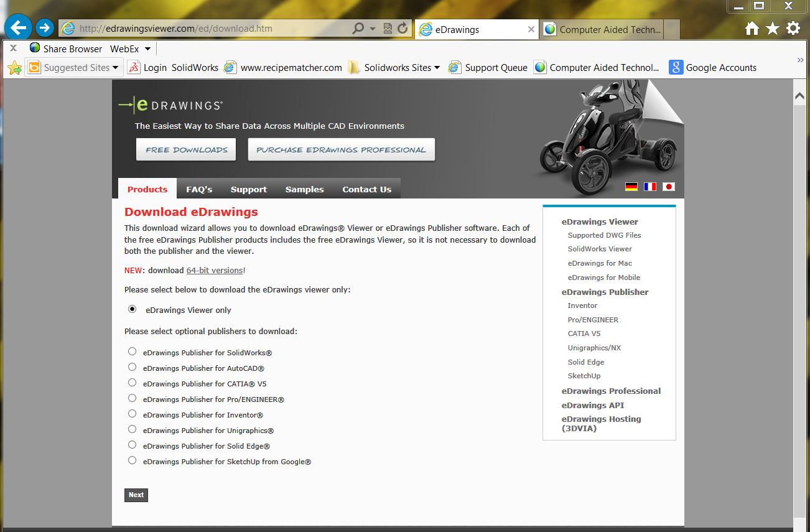Open address bar autocomplete dropdown arrow

coord(373,29)
